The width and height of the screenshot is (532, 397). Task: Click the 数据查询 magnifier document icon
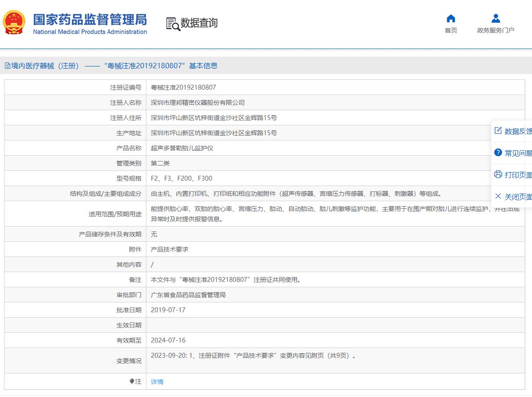coord(173,24)
